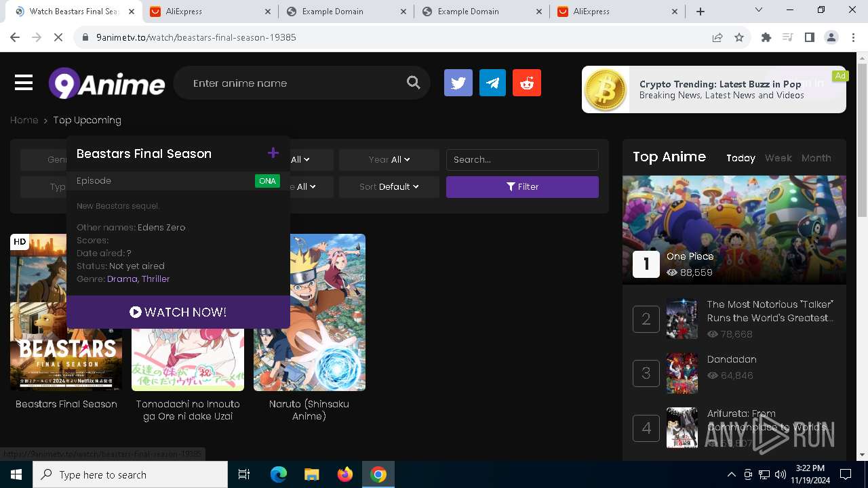Screen dimensions: 868x488
Task: Select the Today tab in Top Anime
Action: click(741, 158)
